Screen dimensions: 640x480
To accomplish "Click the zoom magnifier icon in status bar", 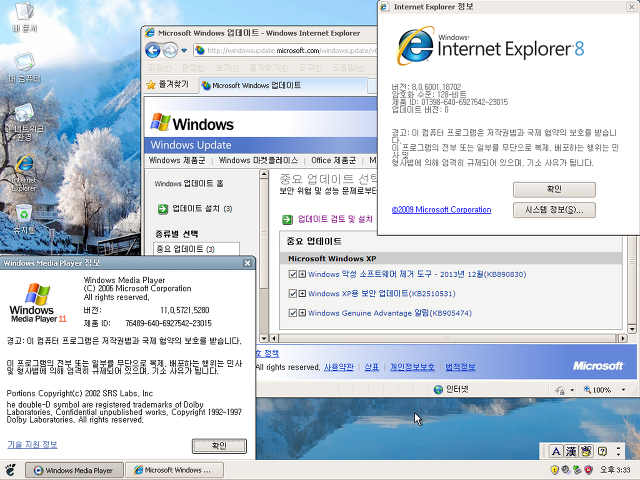I will pos(587,390).
